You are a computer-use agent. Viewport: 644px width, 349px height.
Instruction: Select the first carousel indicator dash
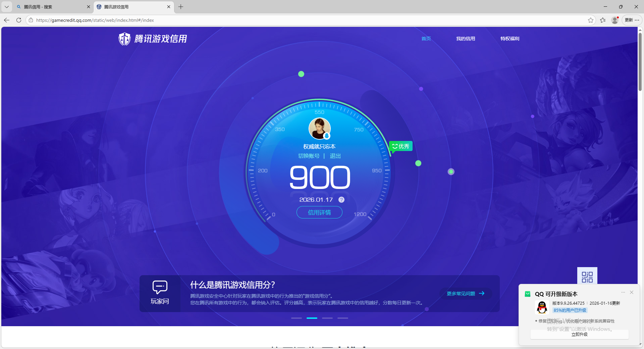(x=296, y=318)
